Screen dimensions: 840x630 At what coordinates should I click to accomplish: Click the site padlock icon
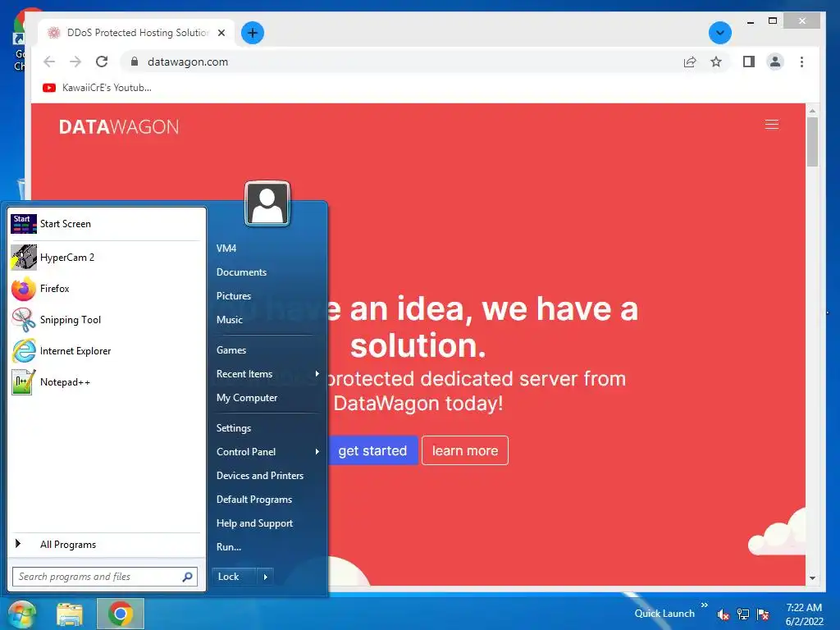pos(135,62)
